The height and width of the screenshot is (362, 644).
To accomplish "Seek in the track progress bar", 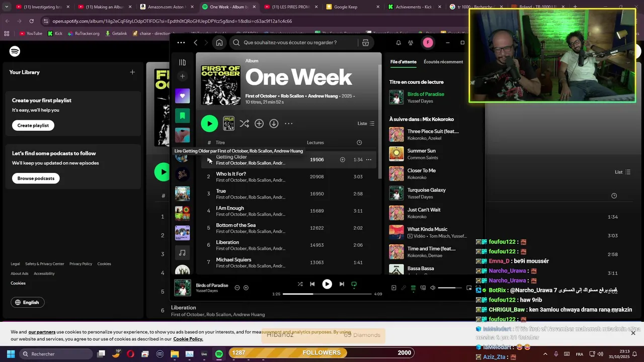I will [327, 294].
